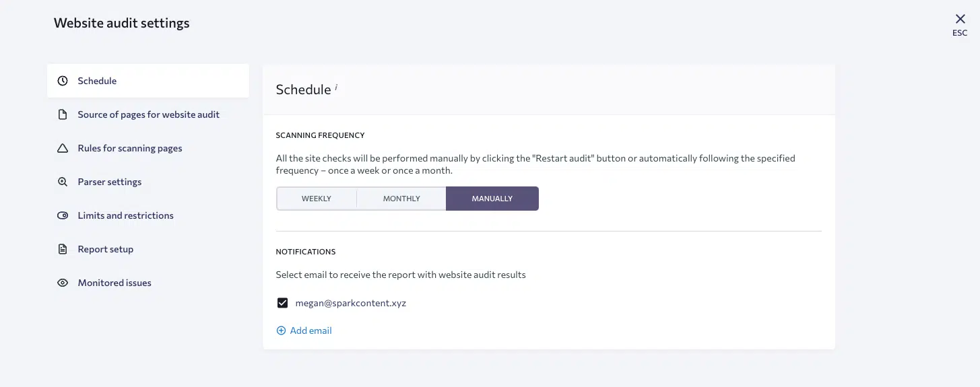Uncheck the megan@sparkcontent.xyz email checkbox
The height and width of the screenshot is (387, 980).
(x=283, y=303)
